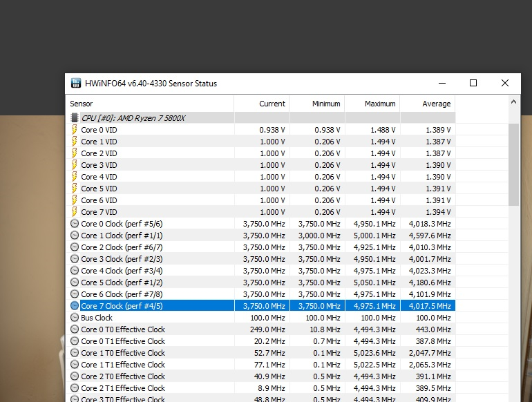Select Core 0 T0 Effective Clock label
532x402 pixels.
pos(123,329)
